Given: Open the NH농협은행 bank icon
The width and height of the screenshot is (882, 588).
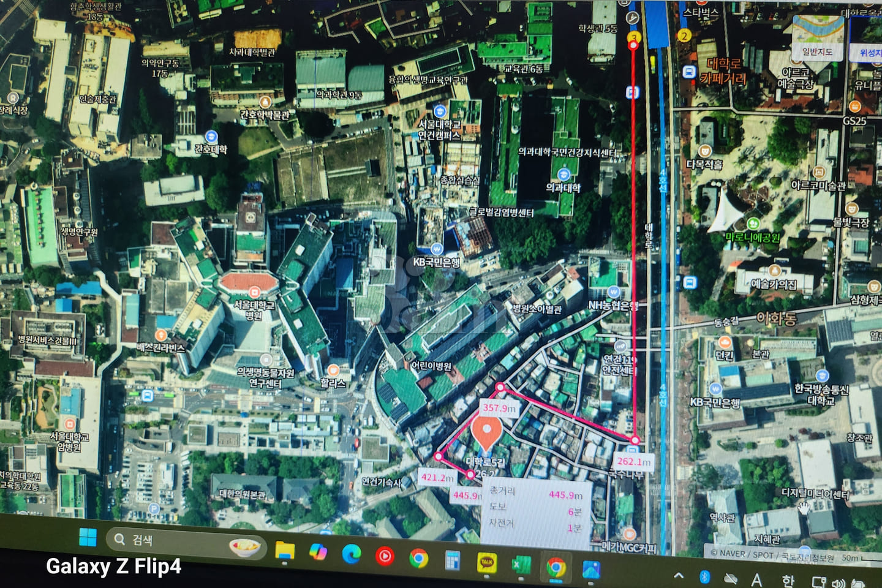Looking at the screenshot, I should (x=613, y=292).
